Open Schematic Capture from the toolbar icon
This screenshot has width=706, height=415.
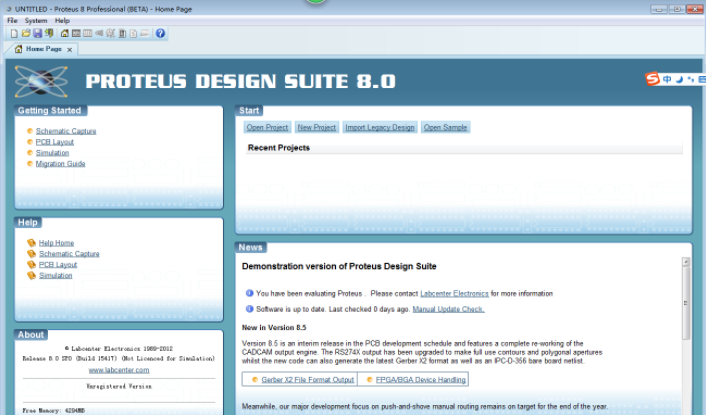(76, 33)
